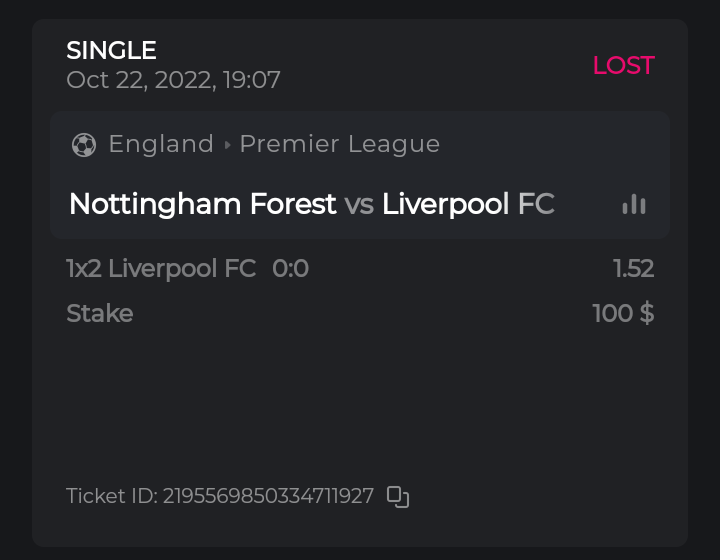This screenshot has width=720, height=560.
Task: Copy the ticket ID with copy icon
Action: pos(398,496)
